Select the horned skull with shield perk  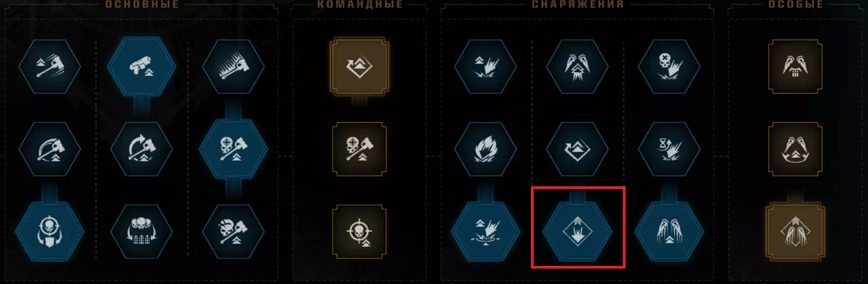coord(49,232)
